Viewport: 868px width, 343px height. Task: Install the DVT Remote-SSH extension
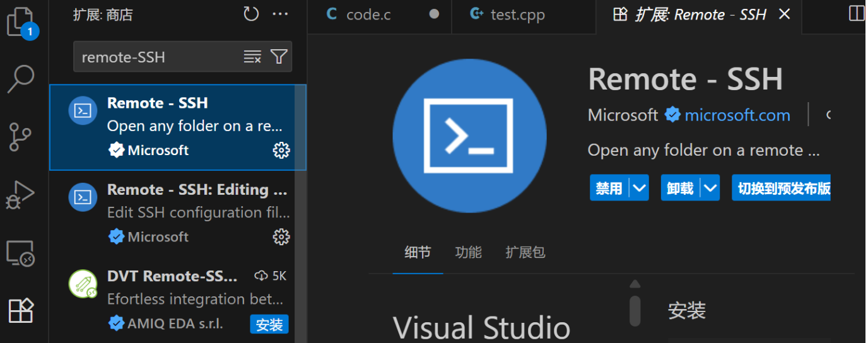pos(269,324)
